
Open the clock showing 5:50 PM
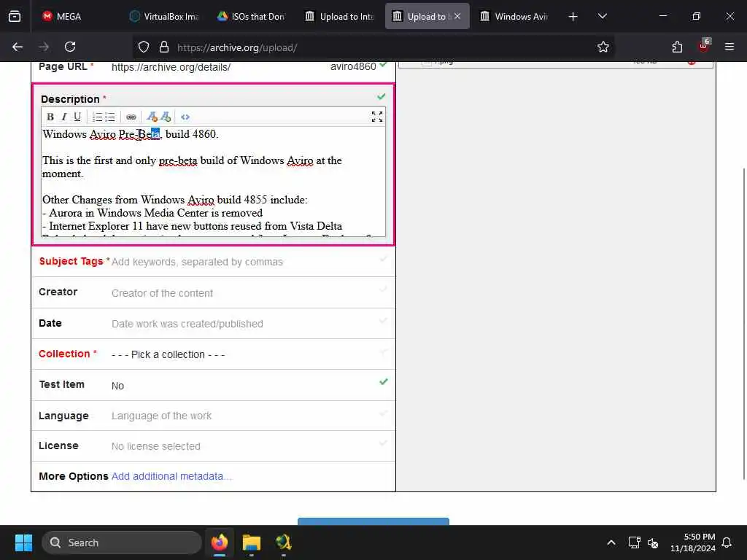(x=693, y=542)
